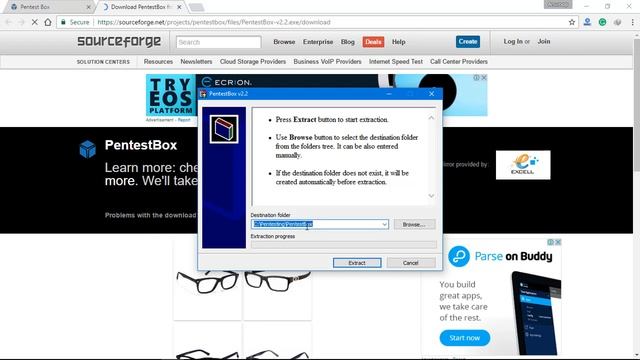Click the extraction progress bar
The height and width of the screenshot is (360, 640).
point(344,244)
